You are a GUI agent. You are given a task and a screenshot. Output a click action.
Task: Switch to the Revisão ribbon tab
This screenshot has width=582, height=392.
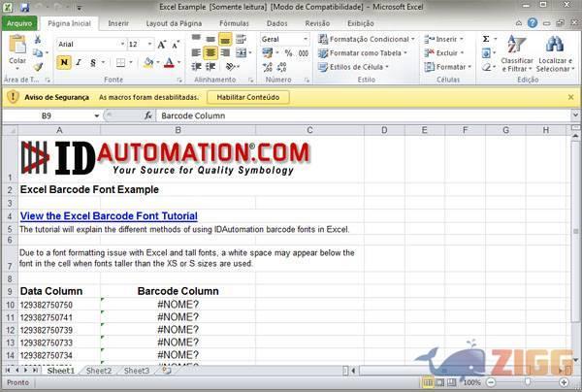317,23
